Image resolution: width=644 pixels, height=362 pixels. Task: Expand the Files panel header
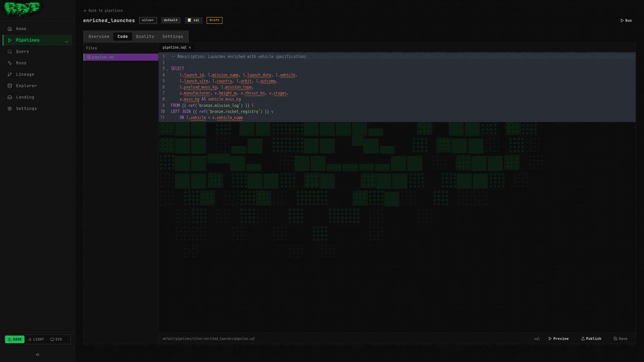tap(92, 48)
